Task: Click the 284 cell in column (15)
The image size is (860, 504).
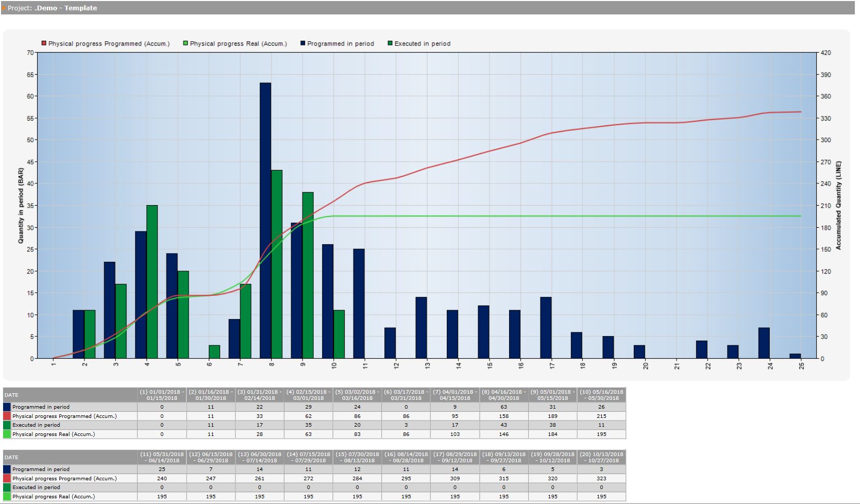Action: coord(357,478)
